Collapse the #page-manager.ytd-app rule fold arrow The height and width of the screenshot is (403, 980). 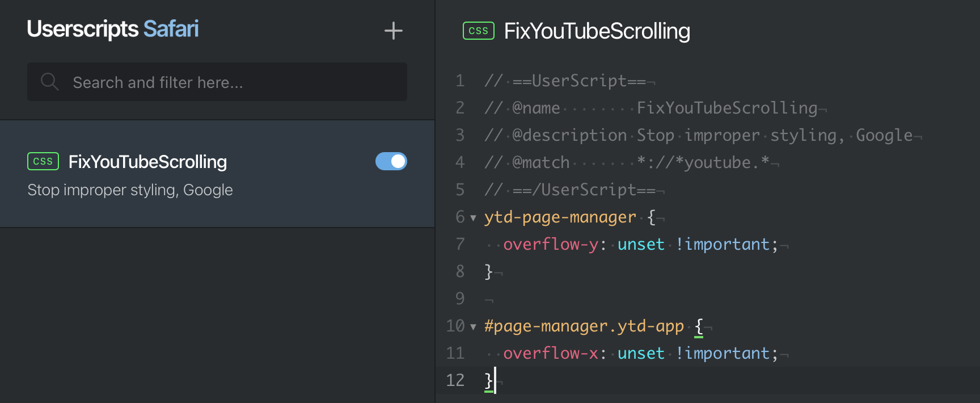(x=473, y=326)
